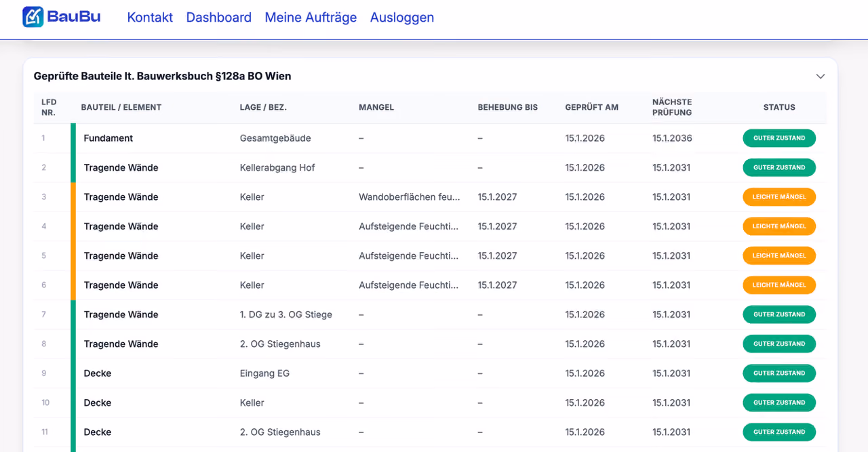Click Guter Zustand badge in row 8
The height and width of the screenshot is (452, 868).
[779, 344]
